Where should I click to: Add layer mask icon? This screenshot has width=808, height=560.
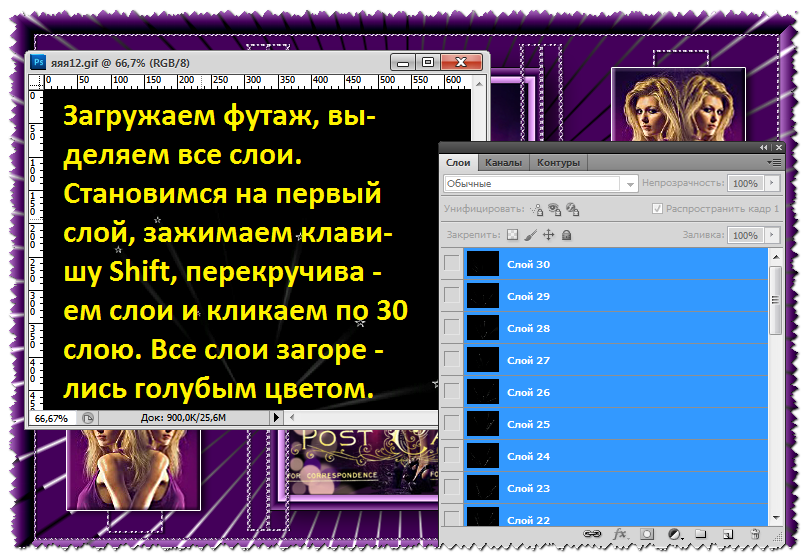coord(647,534)
